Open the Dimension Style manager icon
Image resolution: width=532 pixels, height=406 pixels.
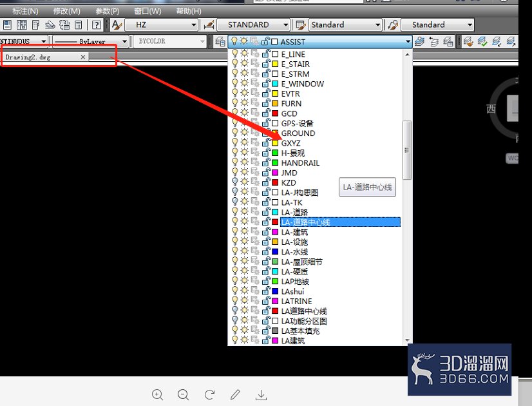point(209,24)
